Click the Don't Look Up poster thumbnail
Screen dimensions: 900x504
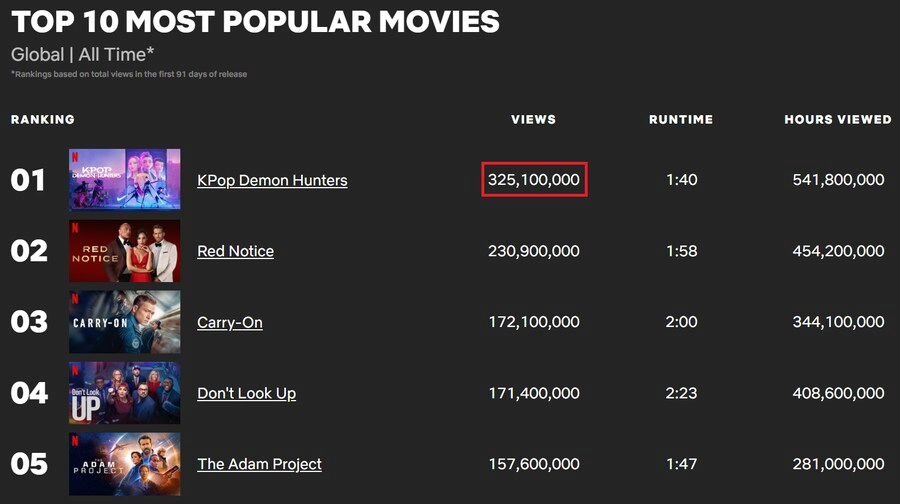124,393
